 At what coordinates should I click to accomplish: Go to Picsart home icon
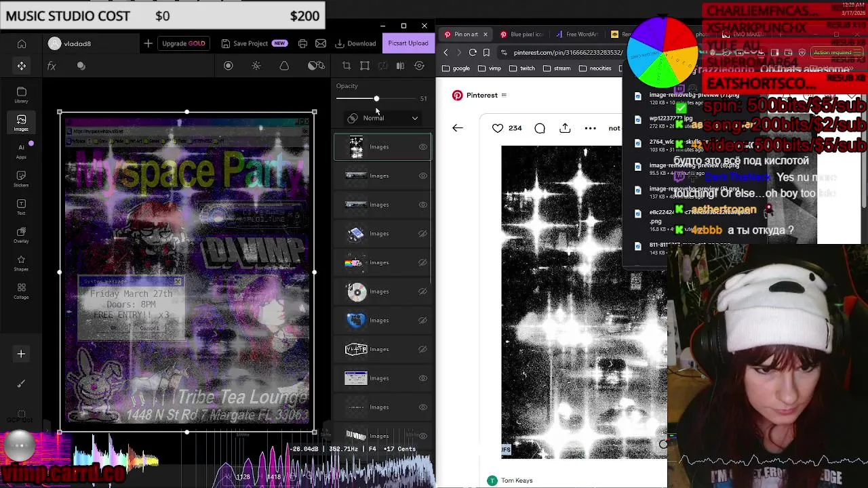tap(22, 43)
